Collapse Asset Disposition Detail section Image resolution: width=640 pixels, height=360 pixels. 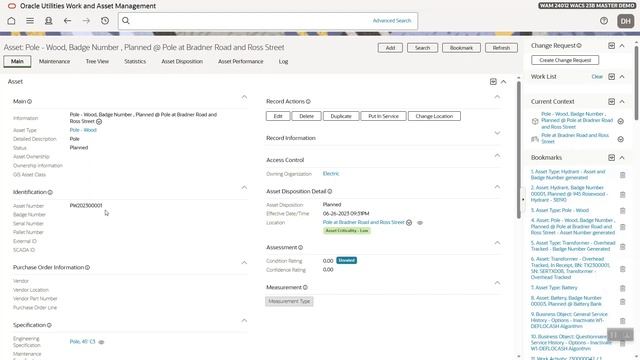coord(497,187)
